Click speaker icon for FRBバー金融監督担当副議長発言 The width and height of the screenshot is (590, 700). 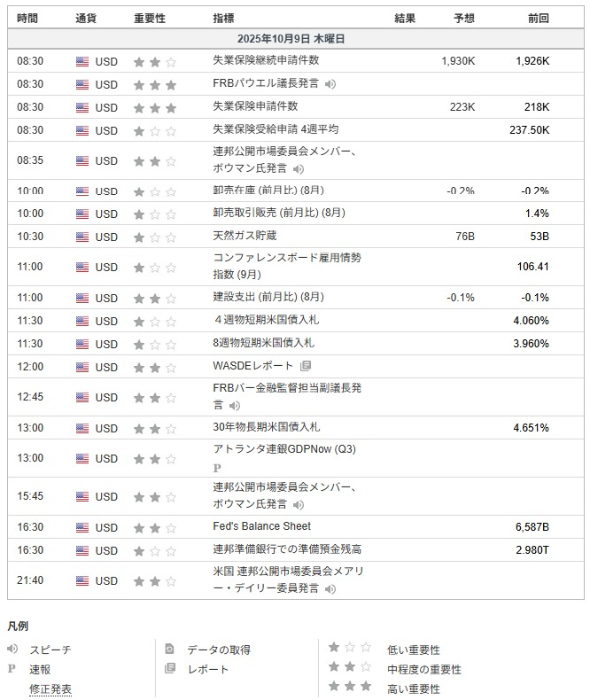234,406
